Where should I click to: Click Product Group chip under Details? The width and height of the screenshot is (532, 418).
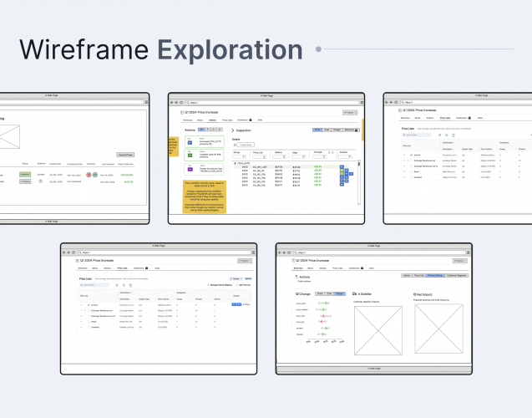point(246,145)
